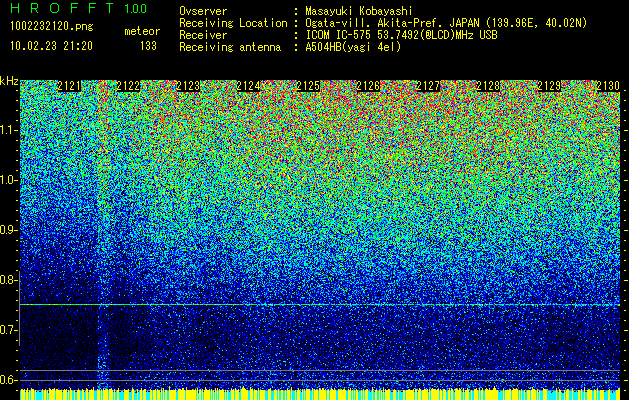Click the yellow-cyan signal level strip at bottom

320,394
